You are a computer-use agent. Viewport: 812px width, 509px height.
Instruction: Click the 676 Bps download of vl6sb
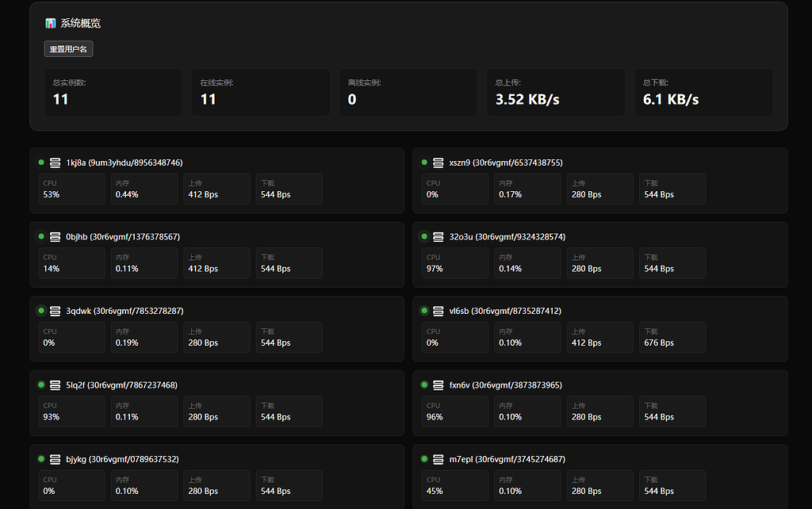click(659, 343)
